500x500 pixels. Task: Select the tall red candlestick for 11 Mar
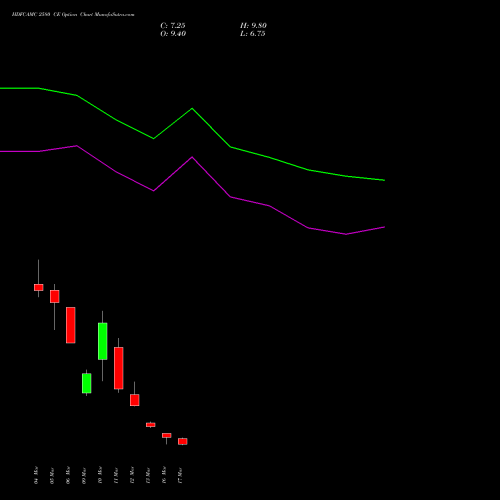(119, 368)
